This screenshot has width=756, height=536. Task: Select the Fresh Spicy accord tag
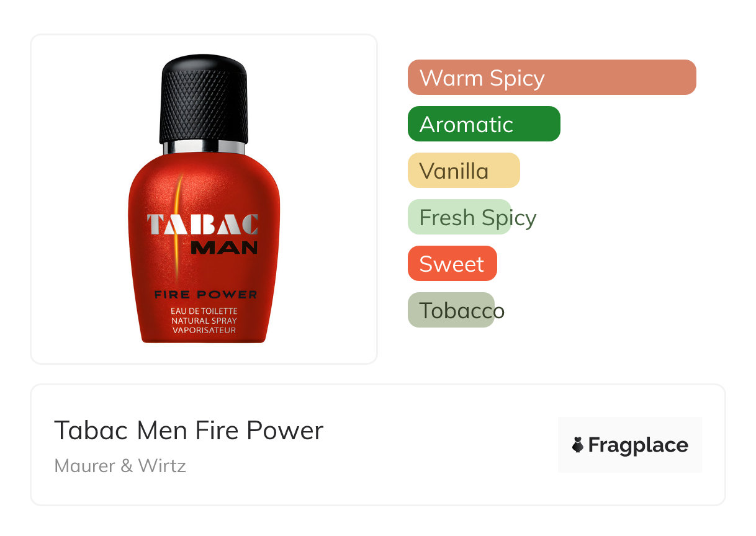point(472,217)
